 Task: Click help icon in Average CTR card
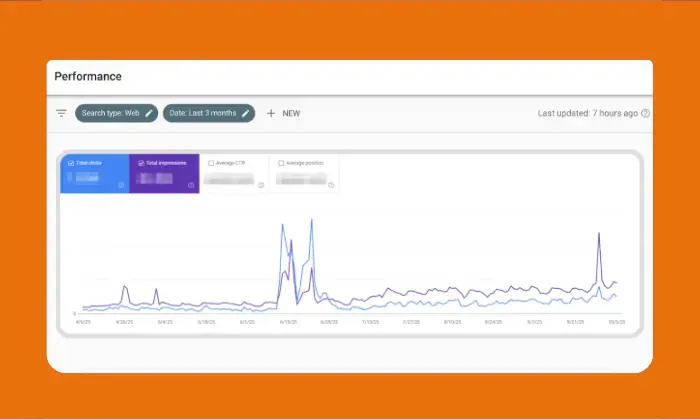point(261,184)
